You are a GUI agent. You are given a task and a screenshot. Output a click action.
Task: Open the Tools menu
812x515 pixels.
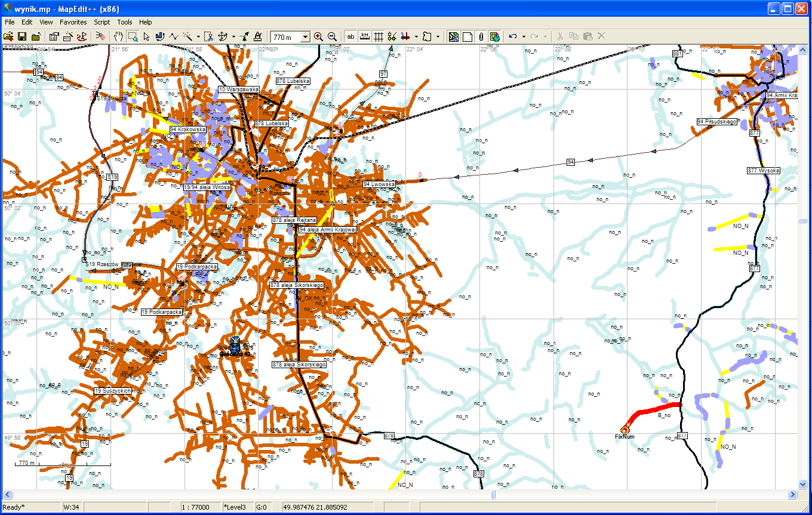(125, 22)
